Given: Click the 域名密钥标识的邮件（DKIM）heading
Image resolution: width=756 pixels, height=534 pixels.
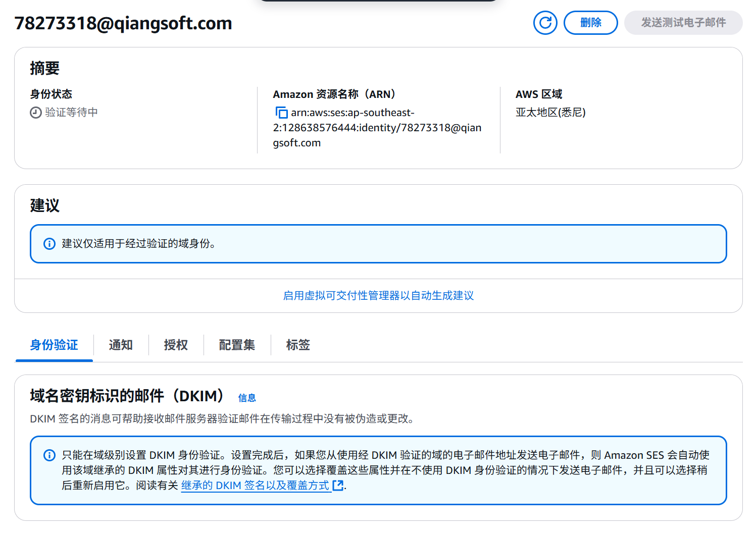Looking at the screenshot, I should (x=127, y=396).
